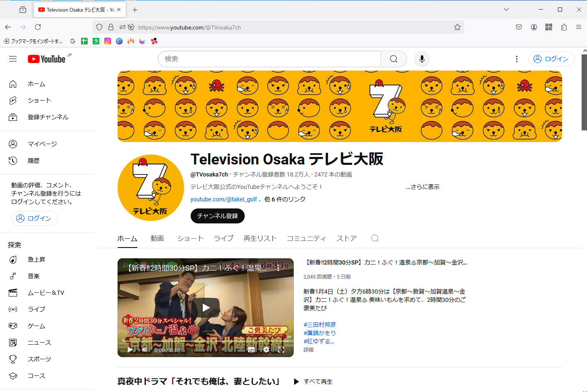Mute the featured video player

tap(145, 350)
